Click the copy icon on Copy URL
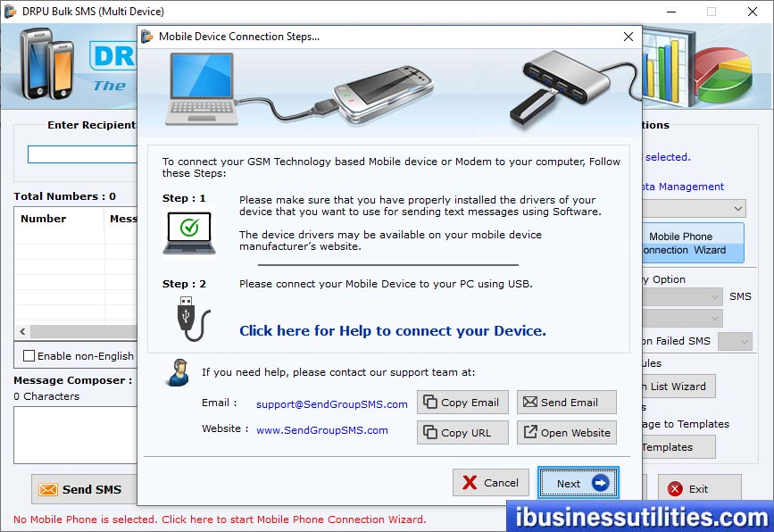 (430, 432)
